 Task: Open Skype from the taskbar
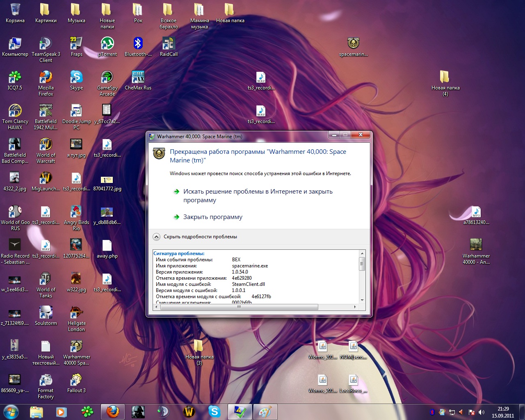click(x=214, y=411)
